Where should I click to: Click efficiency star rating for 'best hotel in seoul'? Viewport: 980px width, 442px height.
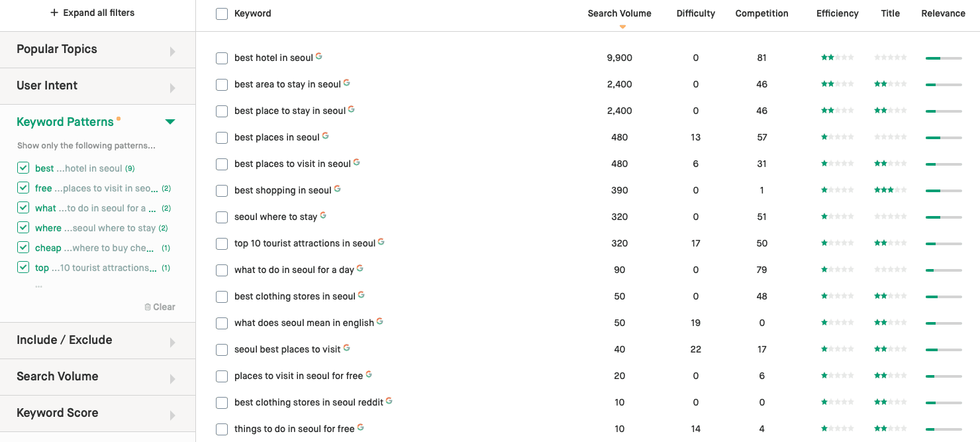(x=837, y=58)
